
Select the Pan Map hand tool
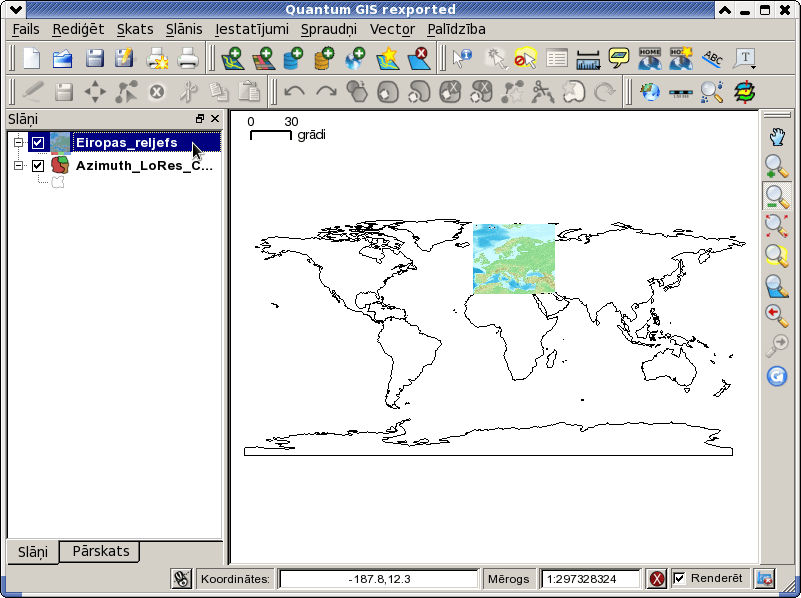776,137
